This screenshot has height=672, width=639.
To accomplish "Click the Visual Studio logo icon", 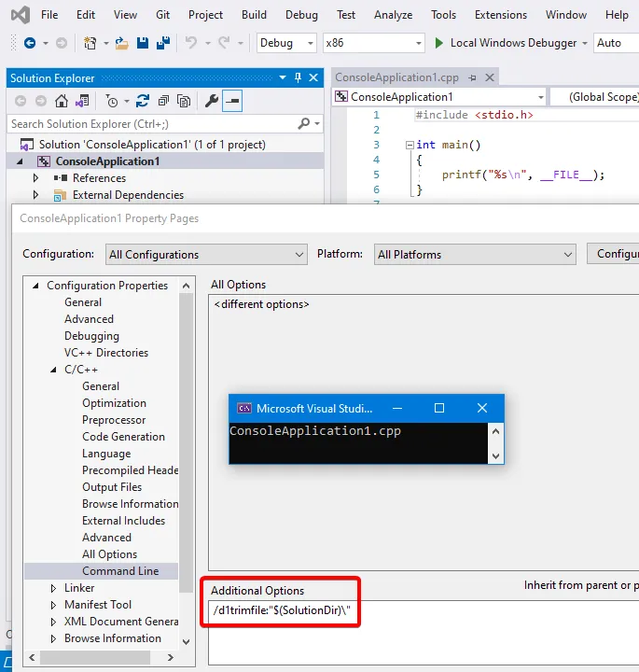I will tap(21, 16).
